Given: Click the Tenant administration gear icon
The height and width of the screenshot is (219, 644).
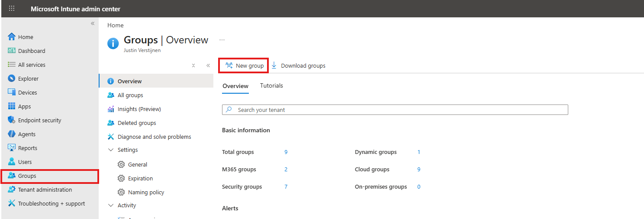Looking at the screenshot, I should click(12, 190).
